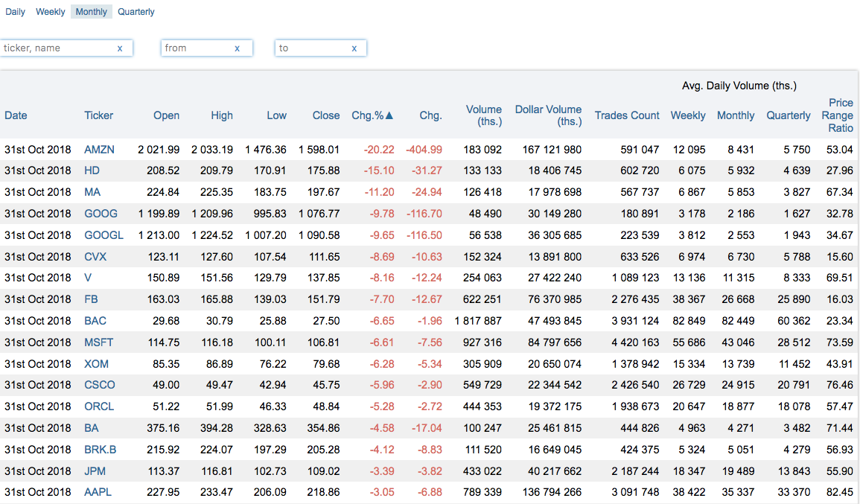
Task: Open the Quarterly tab
Action: (x=136, y=11)
